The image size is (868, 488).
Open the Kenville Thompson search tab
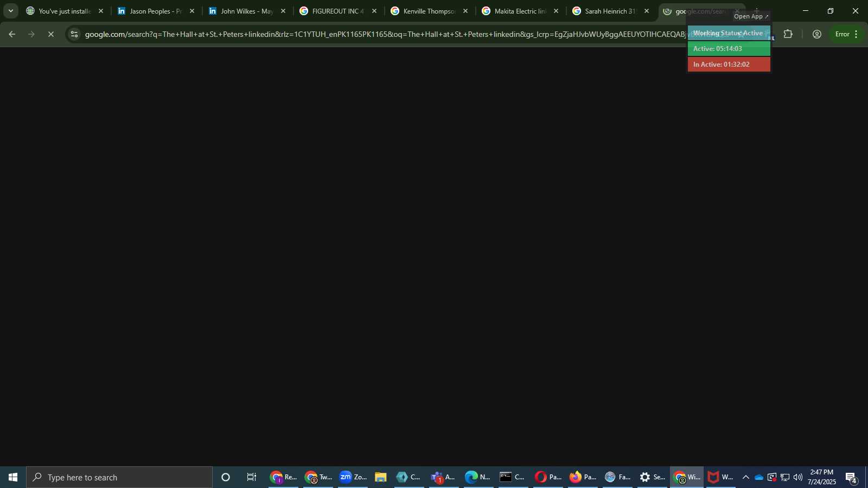[423, 11]
